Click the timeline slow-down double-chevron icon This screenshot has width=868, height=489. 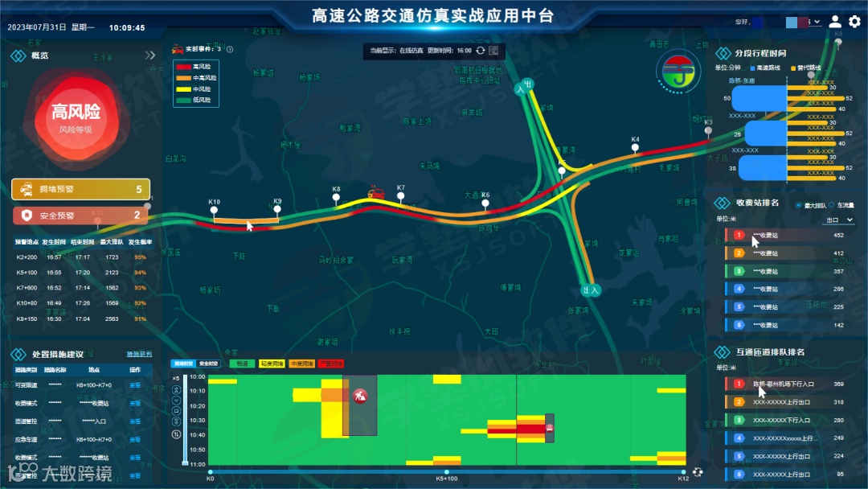click(x=176, y=422)
